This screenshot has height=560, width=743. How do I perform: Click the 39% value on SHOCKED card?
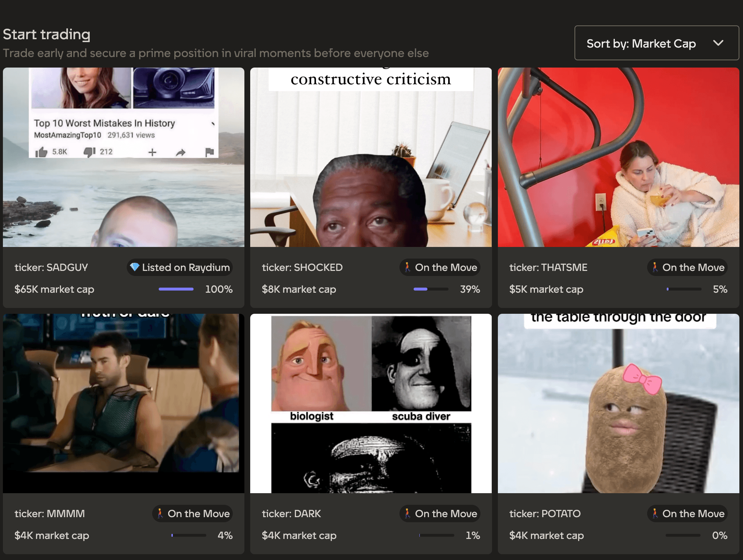coord(470,289)
